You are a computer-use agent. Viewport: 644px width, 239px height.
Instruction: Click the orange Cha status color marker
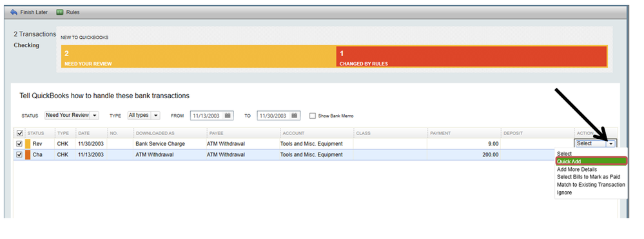(28, 154)
